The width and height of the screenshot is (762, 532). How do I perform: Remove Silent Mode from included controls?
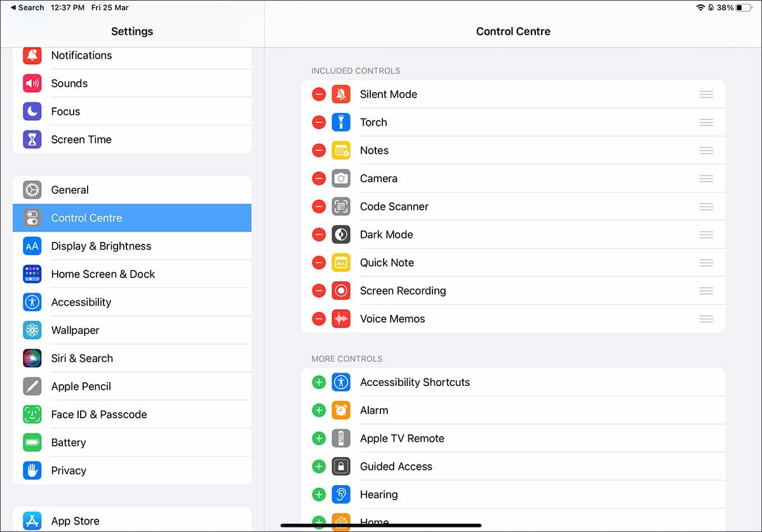(318, 94)
